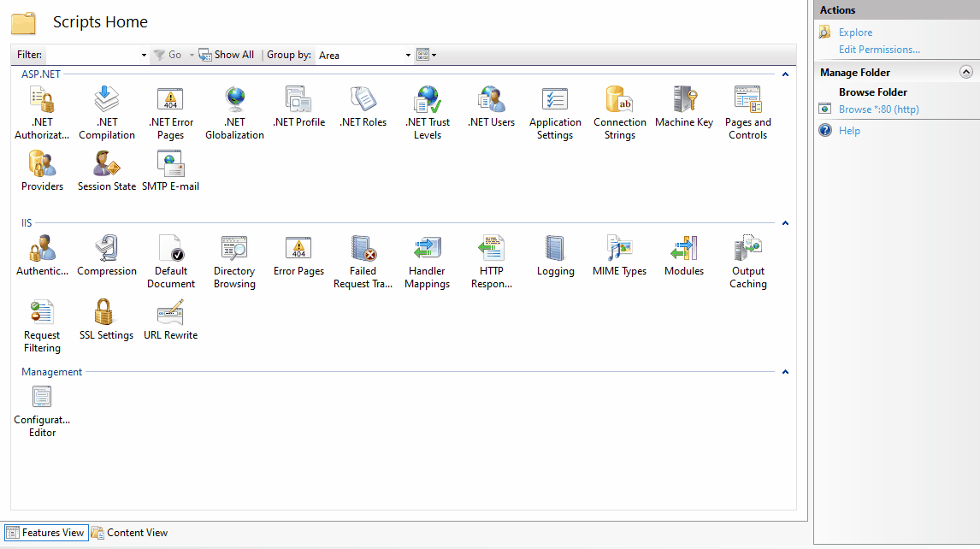Collapse the Manage Folder panel
Screen dimensions: 980x549
966,73
